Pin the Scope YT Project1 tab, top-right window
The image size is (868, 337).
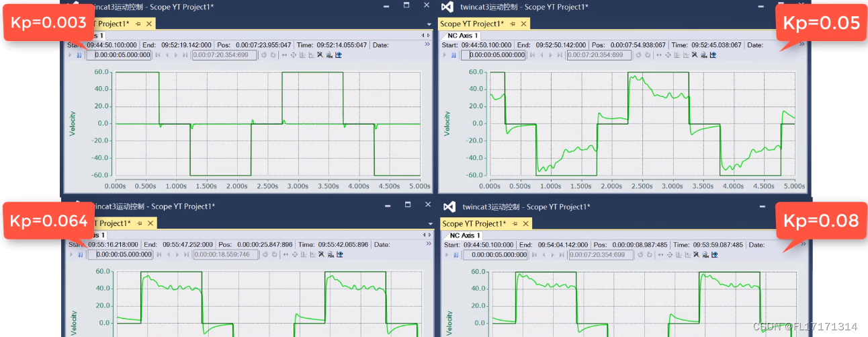(x=513, y=24)
